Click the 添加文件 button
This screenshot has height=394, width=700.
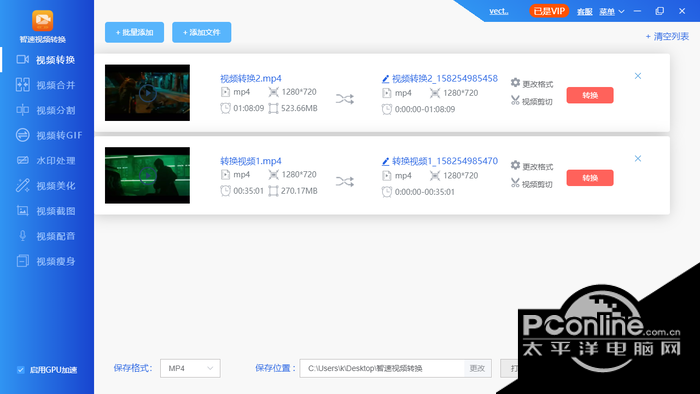tap(202, 32)
